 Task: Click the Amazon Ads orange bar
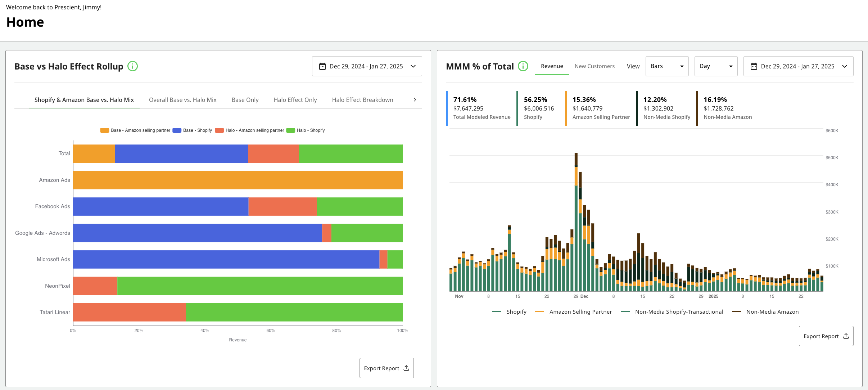pyautogui.click(x=238, y=180)
